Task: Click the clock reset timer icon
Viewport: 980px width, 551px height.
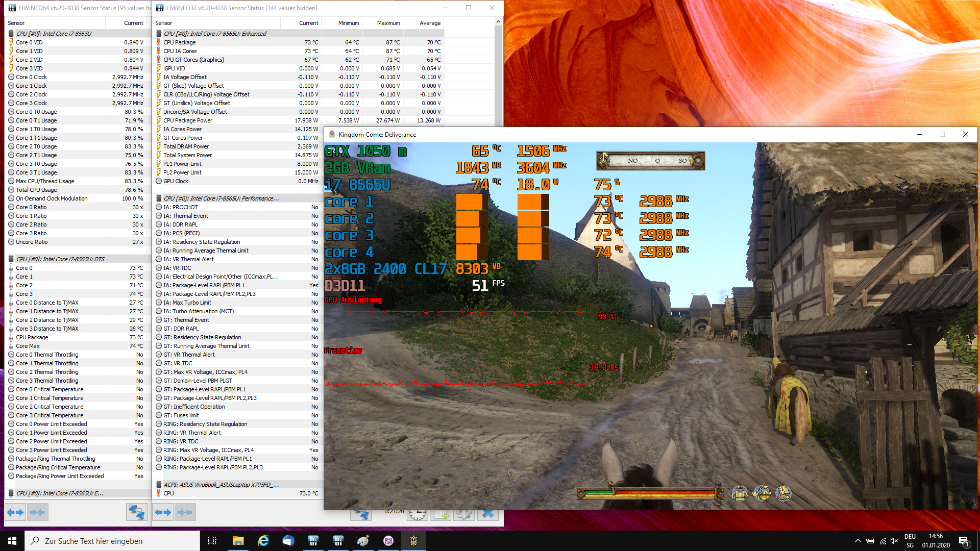Action: coord(417,514)
